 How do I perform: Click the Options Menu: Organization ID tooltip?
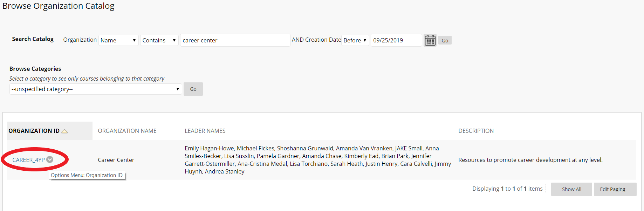(x=87, y=175)
